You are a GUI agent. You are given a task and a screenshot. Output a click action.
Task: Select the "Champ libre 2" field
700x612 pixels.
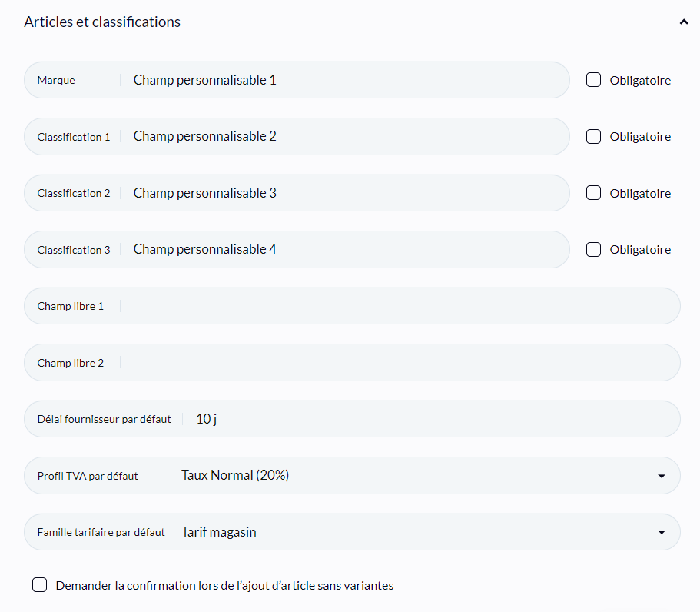346,362
